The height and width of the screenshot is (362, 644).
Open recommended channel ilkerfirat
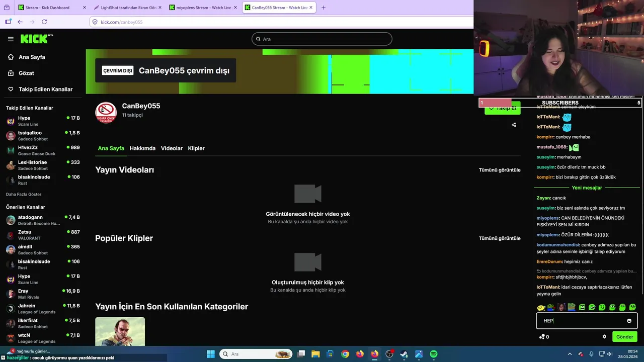point(43,323)
